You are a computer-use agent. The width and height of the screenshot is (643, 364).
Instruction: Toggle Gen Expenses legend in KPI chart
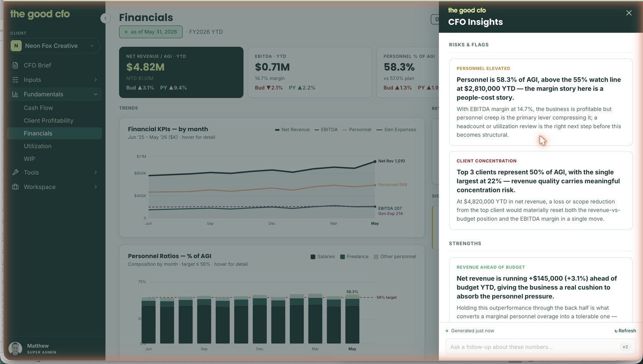tap(396, 130)
